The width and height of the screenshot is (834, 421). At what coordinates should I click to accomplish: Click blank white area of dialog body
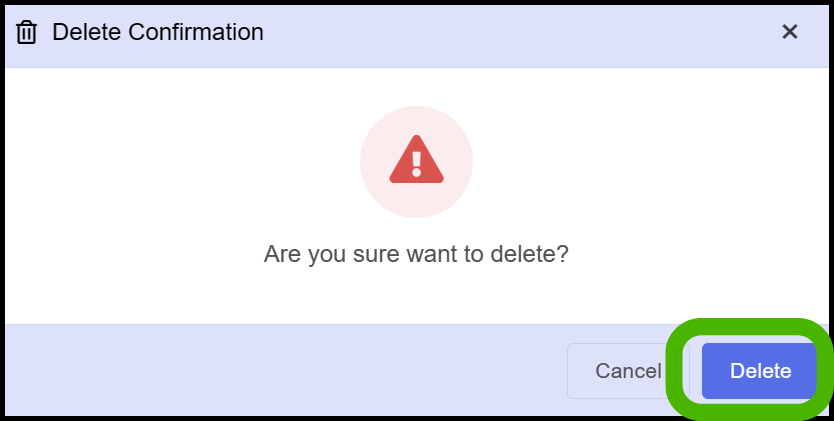click(x=160, y=186)
